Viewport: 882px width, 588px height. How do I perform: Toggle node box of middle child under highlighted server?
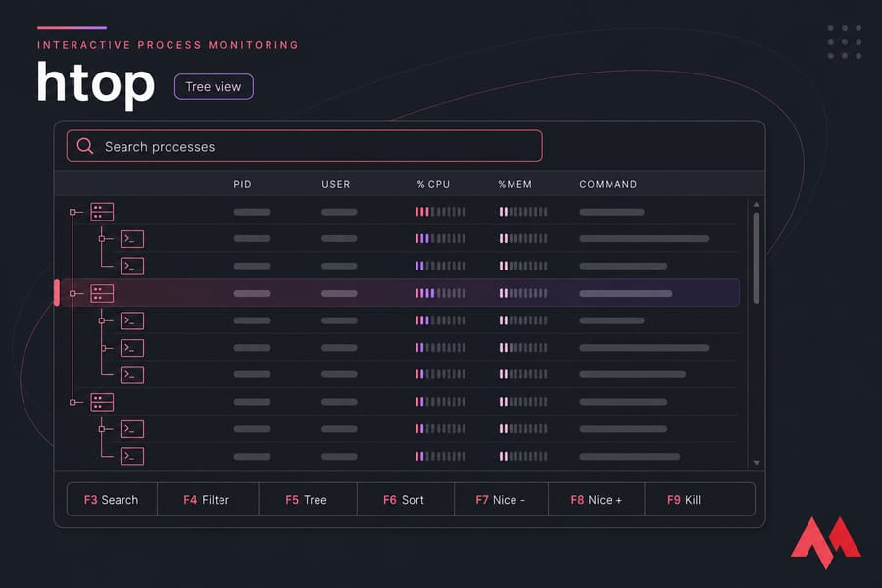tap(102, 348)
